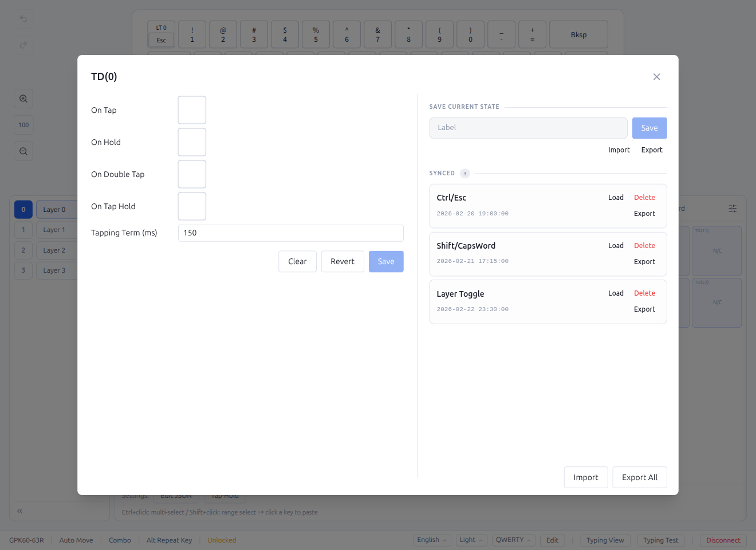Zoom out with magnifier minus icon
756x550 pixels.
23,151
